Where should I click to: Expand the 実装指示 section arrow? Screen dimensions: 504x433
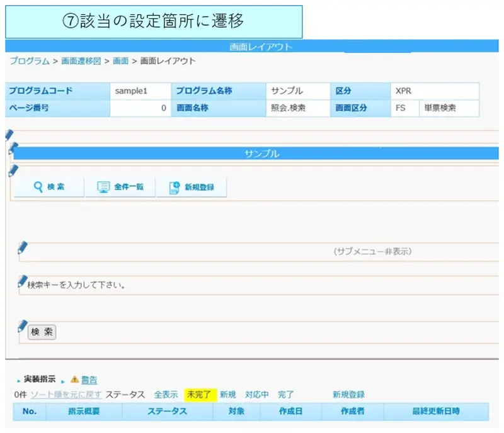19,381
